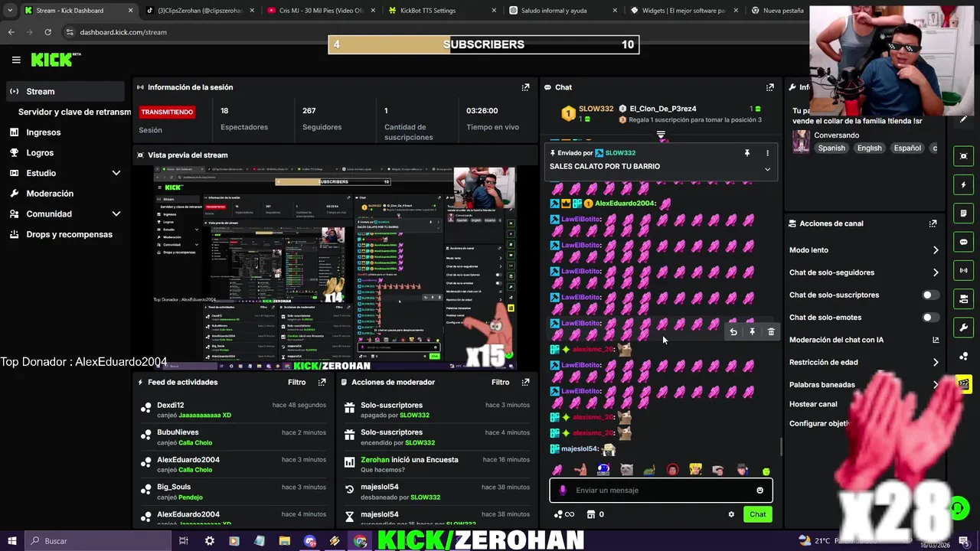
Task: Pop out the Información de la sesión panel
Action: point(525,87)
